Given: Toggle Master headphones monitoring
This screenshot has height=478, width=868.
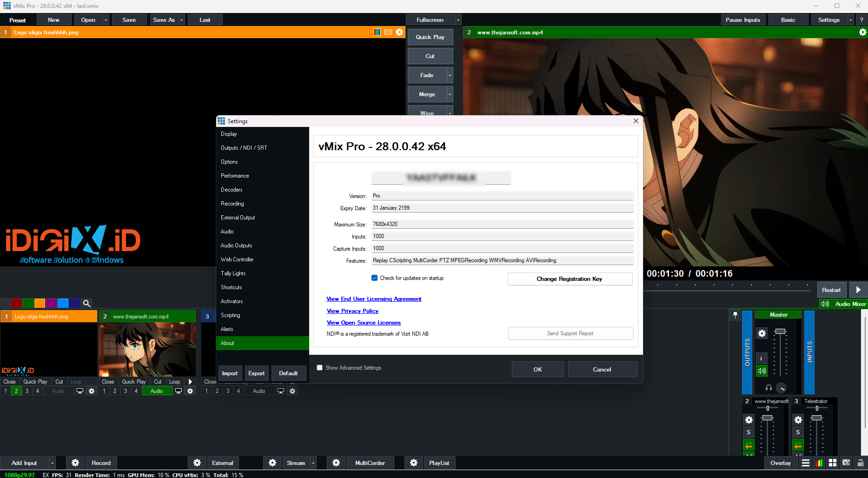Looking at the screenshot, I should 769,387.
